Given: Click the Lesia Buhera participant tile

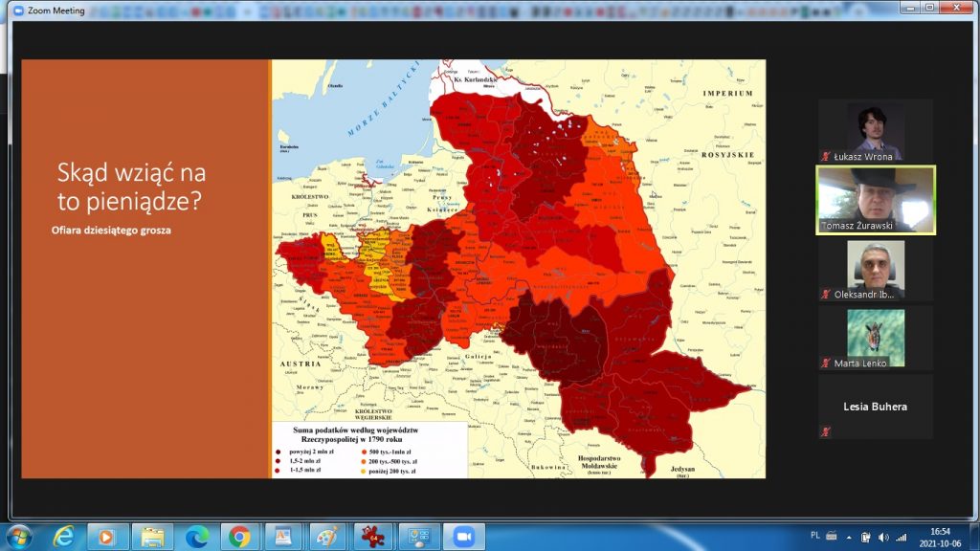Looking at the screenshot, I should (x=875, y=407).
